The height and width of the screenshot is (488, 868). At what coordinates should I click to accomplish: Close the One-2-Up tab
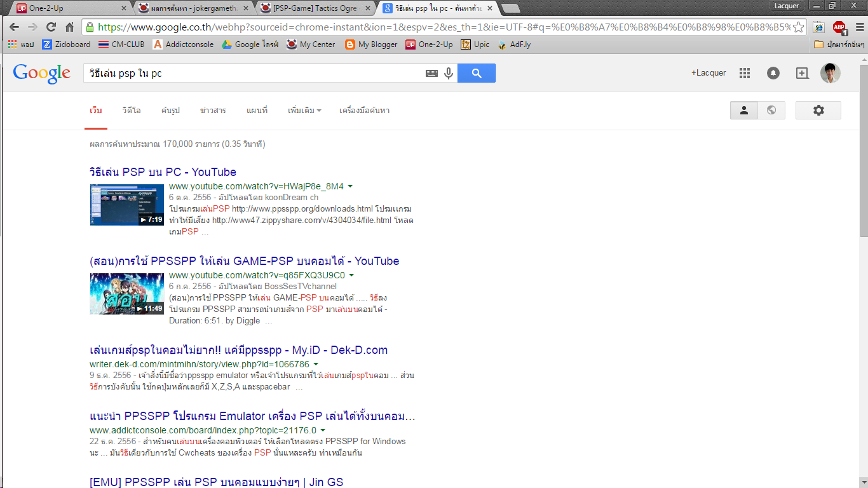point(124,8)
